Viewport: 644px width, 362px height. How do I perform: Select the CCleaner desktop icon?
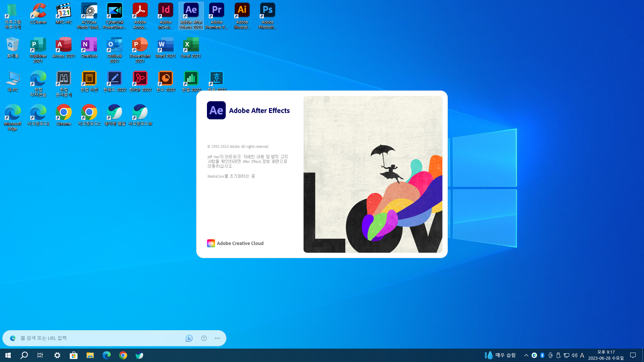(x=38, y=12)
